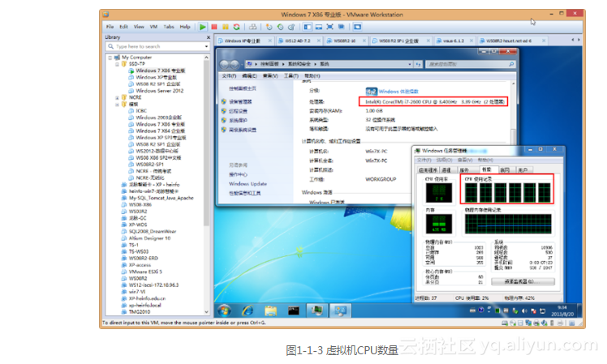Screen dimensions: 607x364
Task: Open Windows Explorer folder on guest taskbar
Action: tap(270, 310)
